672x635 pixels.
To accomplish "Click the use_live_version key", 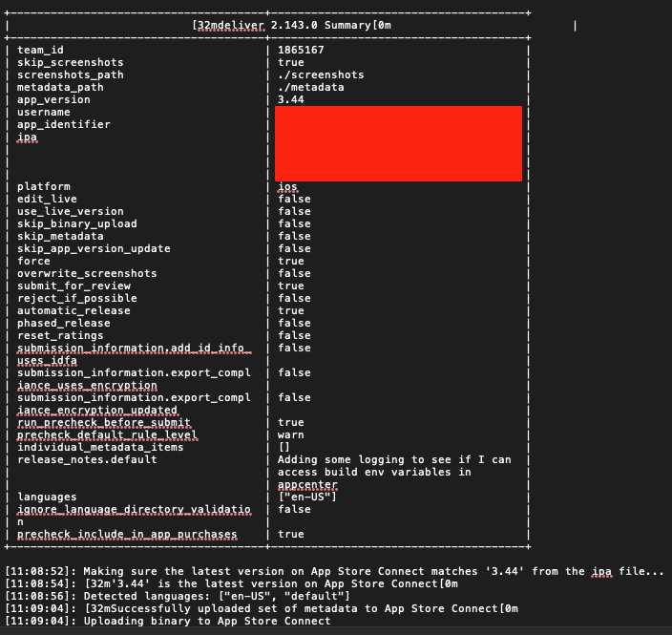I will point(71,212).
